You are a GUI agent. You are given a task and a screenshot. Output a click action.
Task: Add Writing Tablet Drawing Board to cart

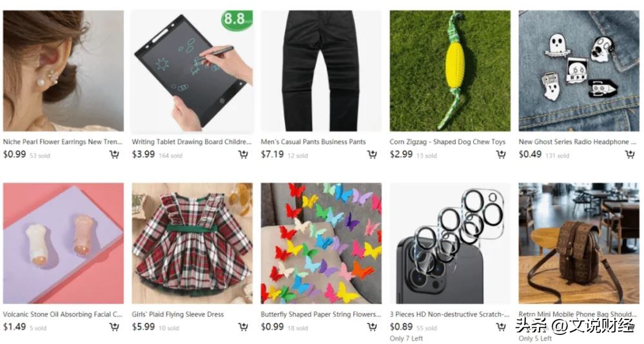(x=243, y=154)
